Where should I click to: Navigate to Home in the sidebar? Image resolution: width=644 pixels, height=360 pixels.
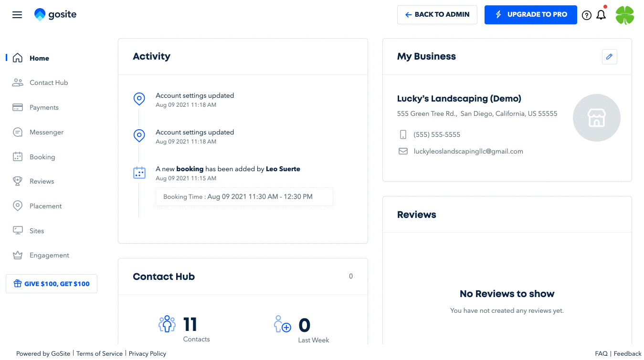[40, 58]
